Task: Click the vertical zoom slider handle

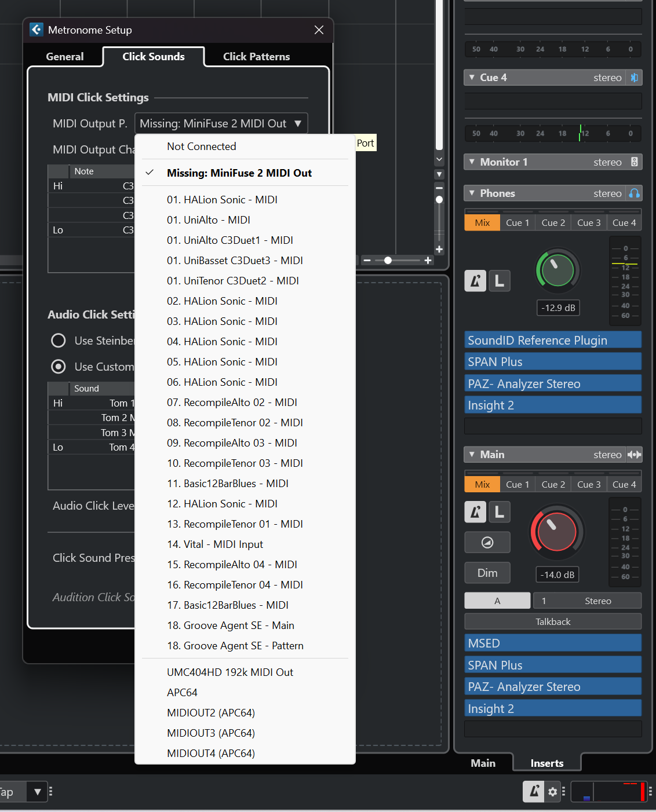Action: tap(439, 199)
